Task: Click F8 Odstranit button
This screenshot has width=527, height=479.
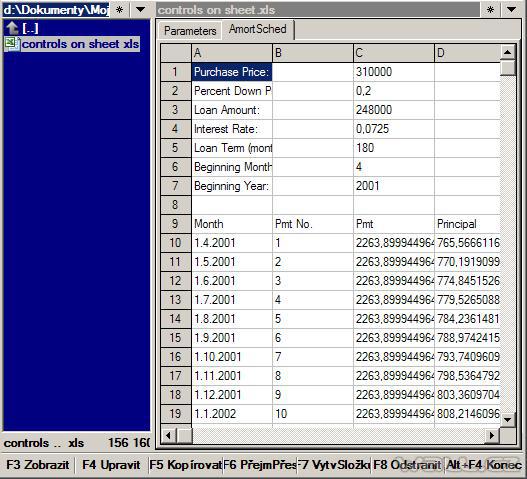Action: point(407,465)
